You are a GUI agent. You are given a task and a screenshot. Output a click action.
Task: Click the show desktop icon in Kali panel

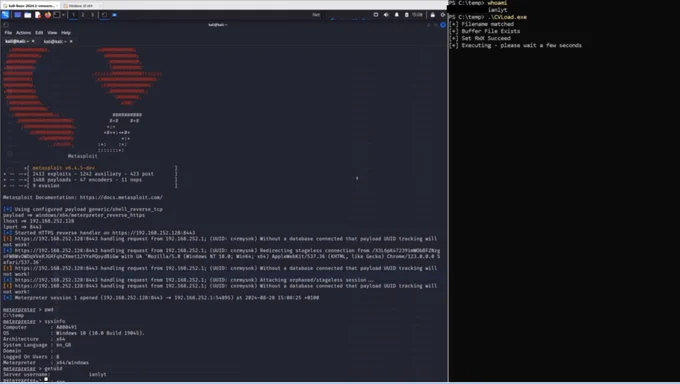point(17,15)
